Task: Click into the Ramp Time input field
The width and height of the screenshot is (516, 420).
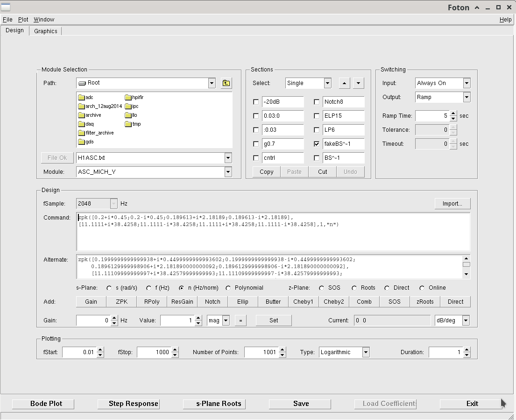Action: pyautogui.click(x=431, y=116)
